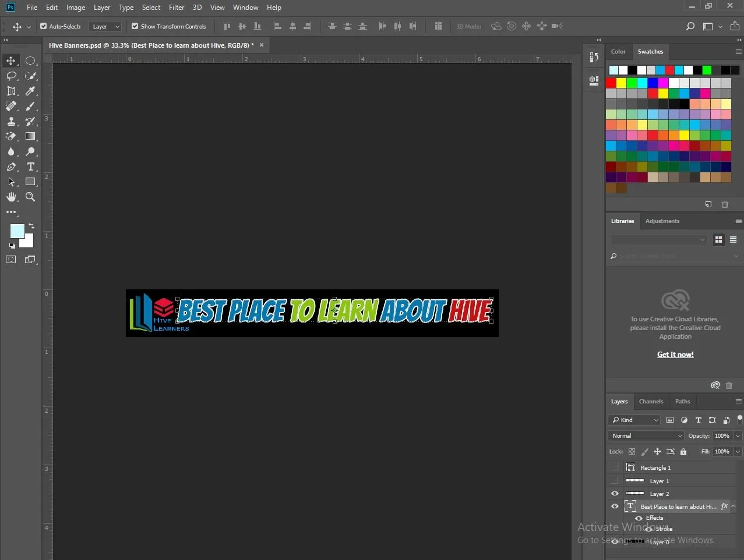This screenshot has height=560, width=744.
Task: Select the Move tool
Action: 11,61
